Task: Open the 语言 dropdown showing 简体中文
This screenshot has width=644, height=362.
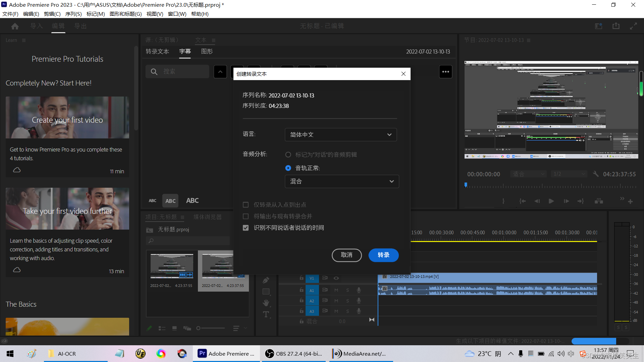Action: (x=341, y=134)
